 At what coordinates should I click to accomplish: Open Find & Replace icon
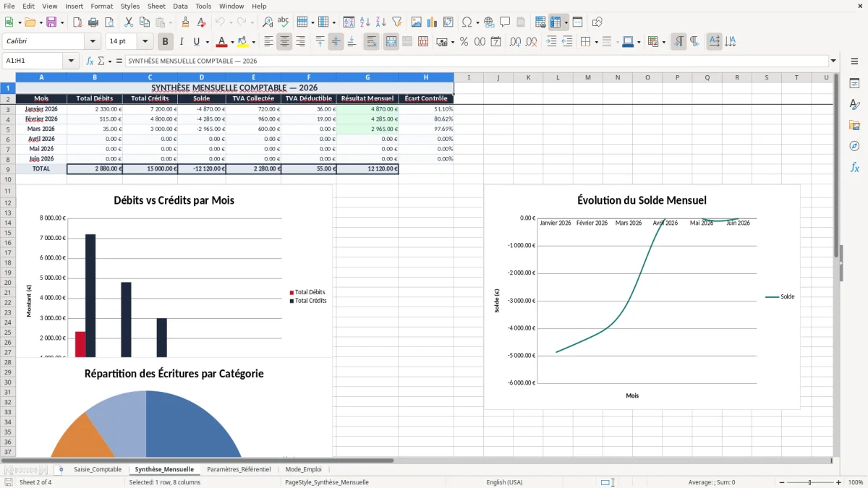click(268, 22)
